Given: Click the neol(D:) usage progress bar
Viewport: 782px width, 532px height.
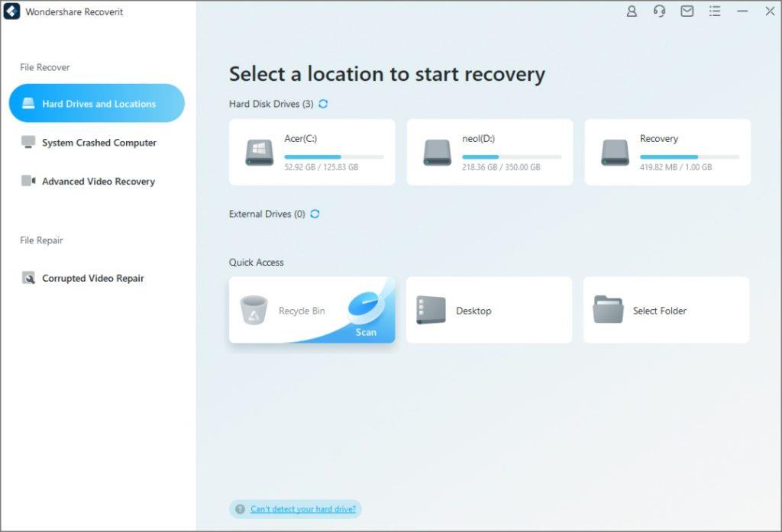Looking at the screenshot, I should pos(512,157).
